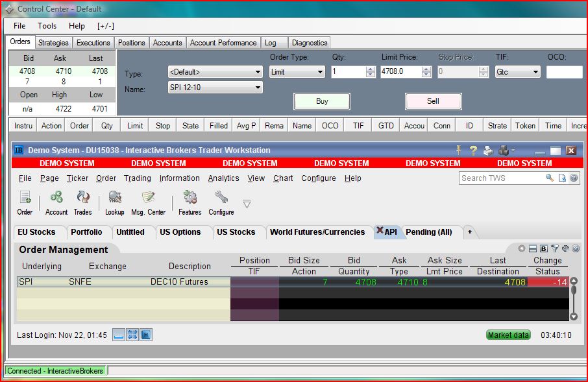588x382 pixels.
Task: Open the File menu in Control Center
Action: click(19, 26)
